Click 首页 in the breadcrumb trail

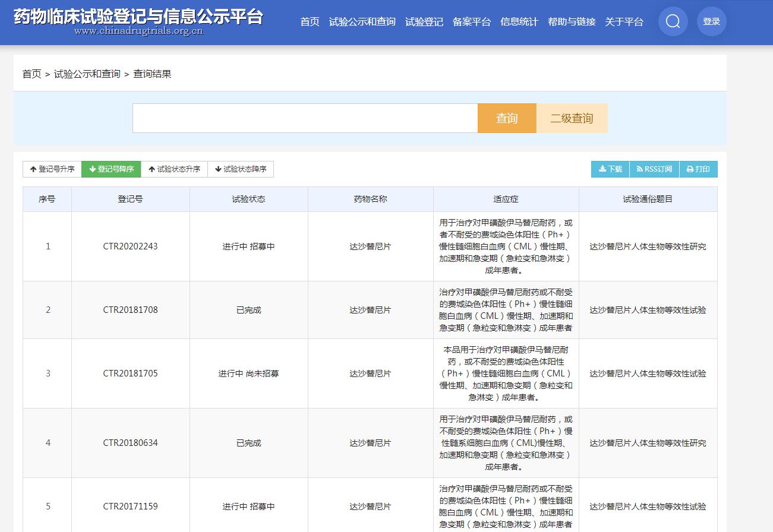click(x=31, y=74)
